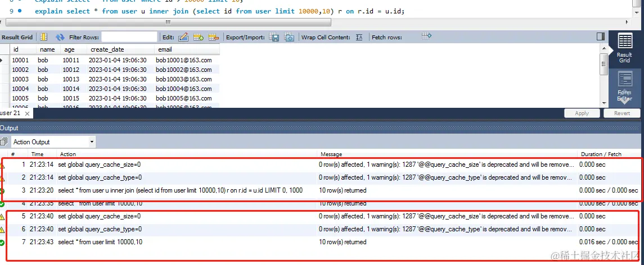644x265 pixels.
Task: Click the Revert button
Action: coord(622,113)
